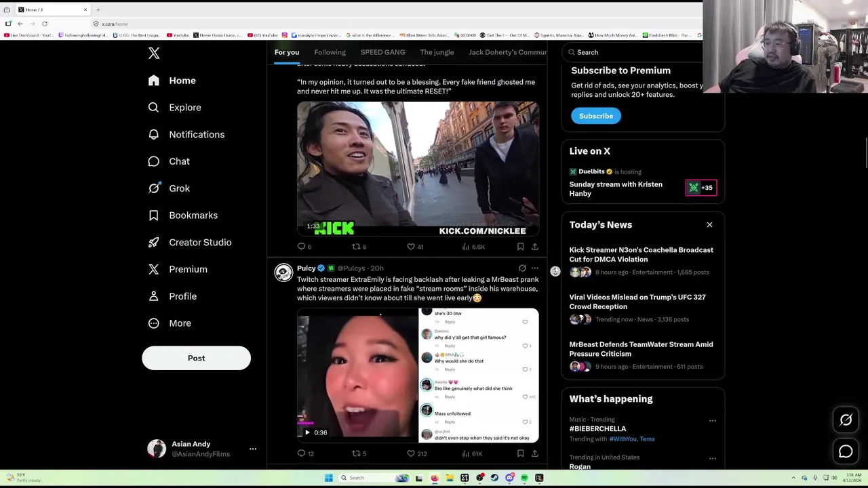Repost Pulcy's ExtraEmily post
Viewport: 868px width, 488px height.
coord(359,453)
